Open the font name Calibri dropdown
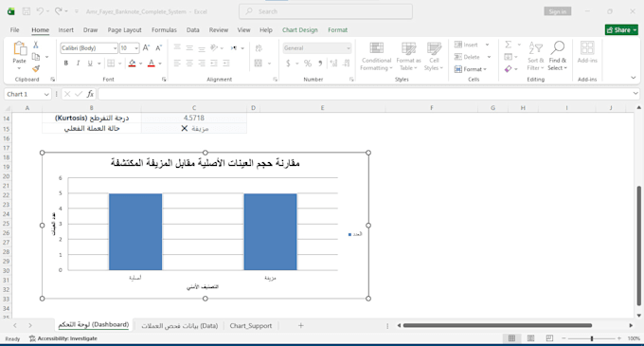The height and width of the screenshot is (346, 644). click(x=115, y=48)
